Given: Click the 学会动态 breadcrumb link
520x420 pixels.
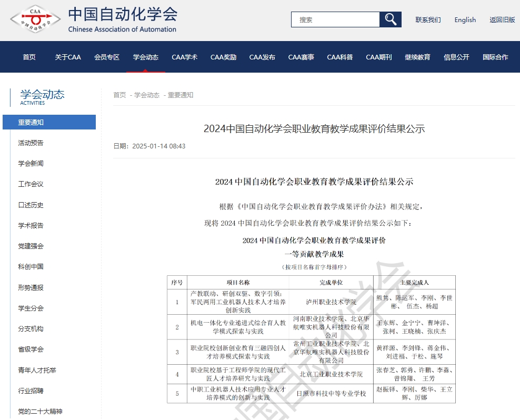Looking at the screenshot, I should coord(147,95).
